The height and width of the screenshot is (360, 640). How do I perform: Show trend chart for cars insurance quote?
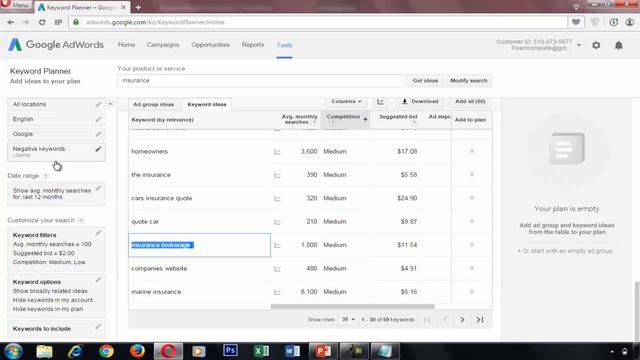[277, 198]
